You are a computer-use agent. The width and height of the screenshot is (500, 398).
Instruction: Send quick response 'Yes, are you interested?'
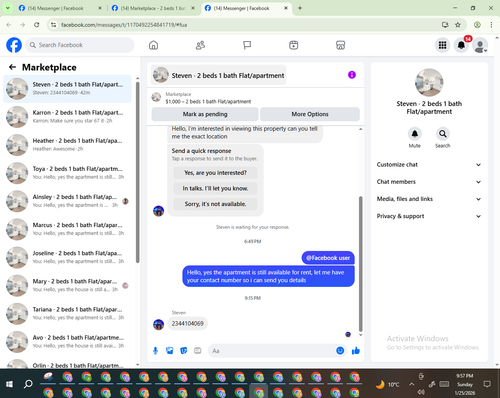pos(216,173)
